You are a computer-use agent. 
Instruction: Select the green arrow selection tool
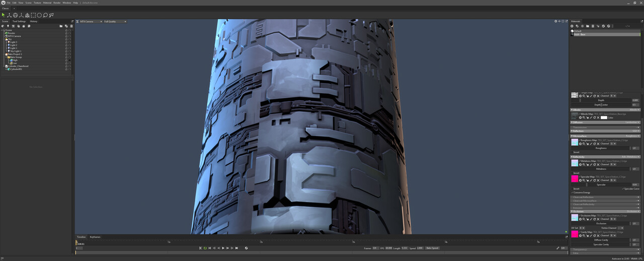coord(4,15)
